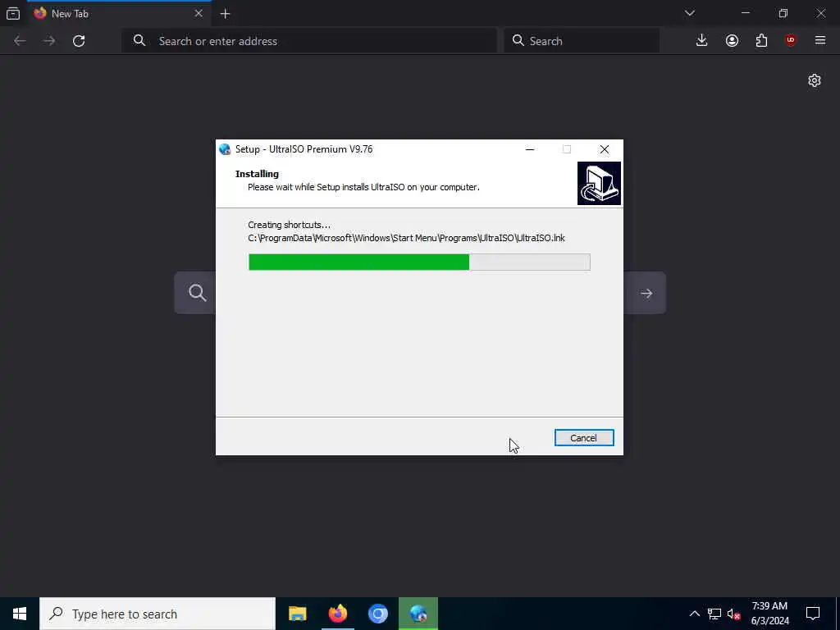Close the New Tab tab
The image size is (840, 630).
click(x=199, y=13)
